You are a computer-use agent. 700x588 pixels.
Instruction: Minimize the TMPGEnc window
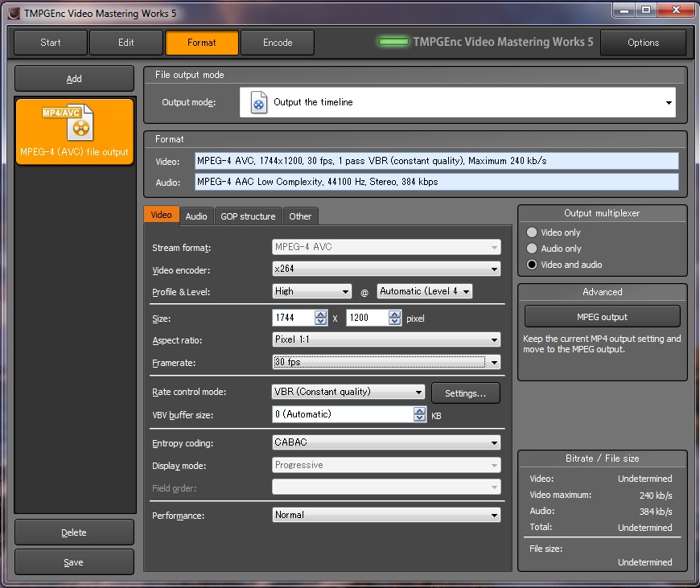(x=624, y=10)
